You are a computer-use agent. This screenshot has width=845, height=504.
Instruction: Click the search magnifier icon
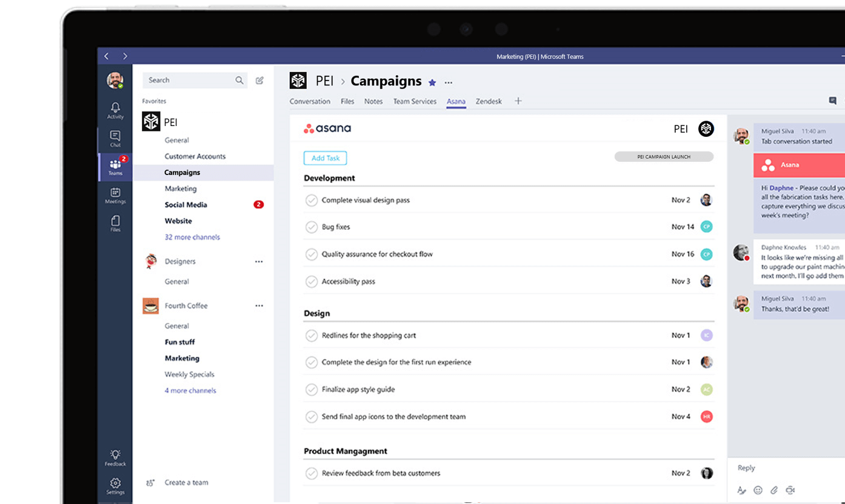coord(239,80)
